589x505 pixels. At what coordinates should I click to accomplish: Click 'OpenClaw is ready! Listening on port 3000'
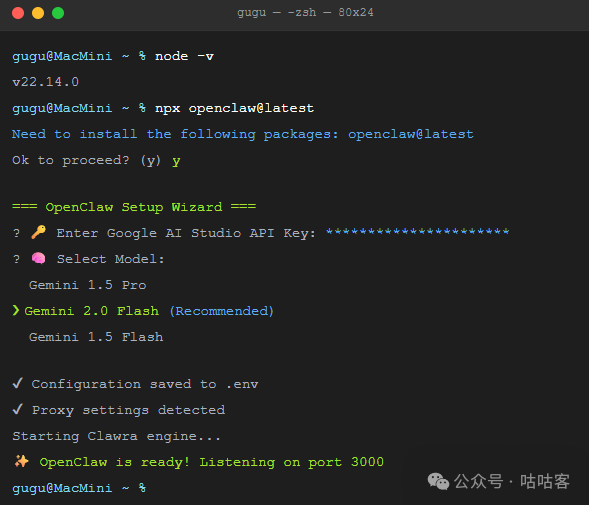(212, 462)
